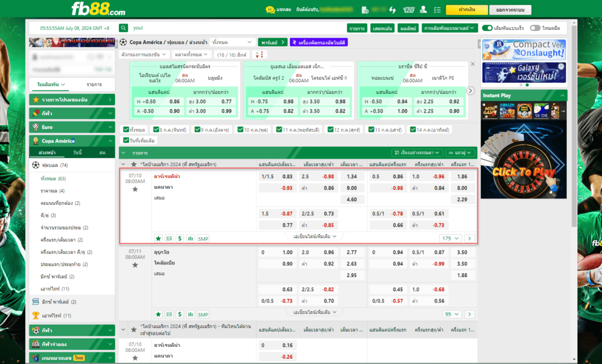Click the ผลลัพธ์ results button
This screenshot has width=602, height=364.
coord(408,28)
